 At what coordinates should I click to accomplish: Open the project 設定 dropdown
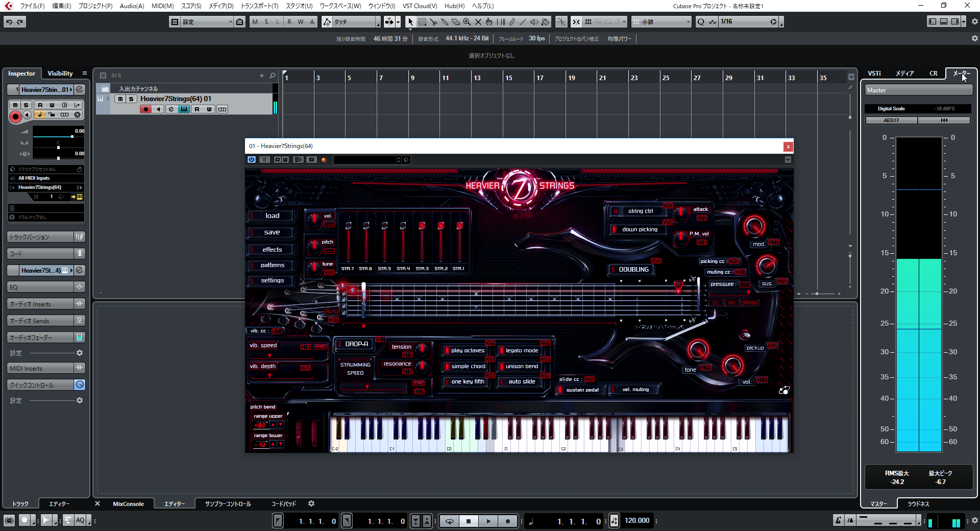[x=207, y=21]
